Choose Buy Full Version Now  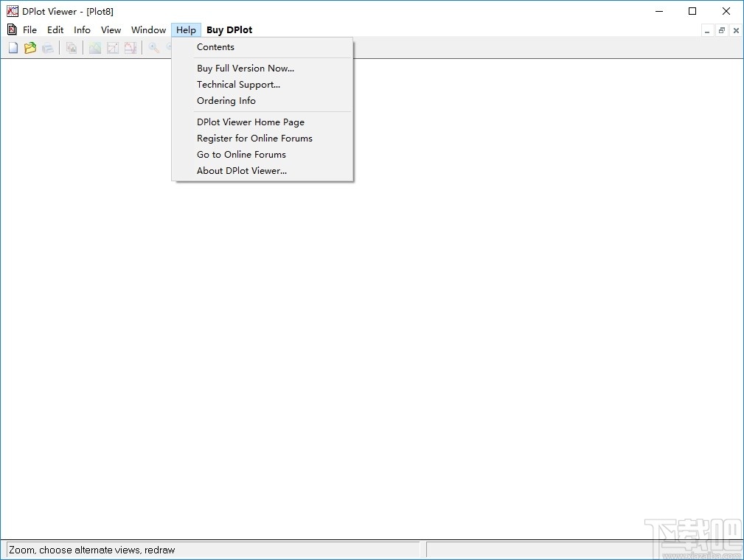[246, 68]
